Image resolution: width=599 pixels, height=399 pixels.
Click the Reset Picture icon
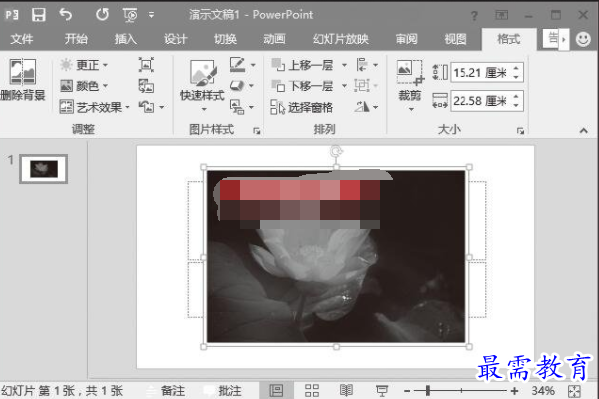pyautogui.click(x=146, y=107)
